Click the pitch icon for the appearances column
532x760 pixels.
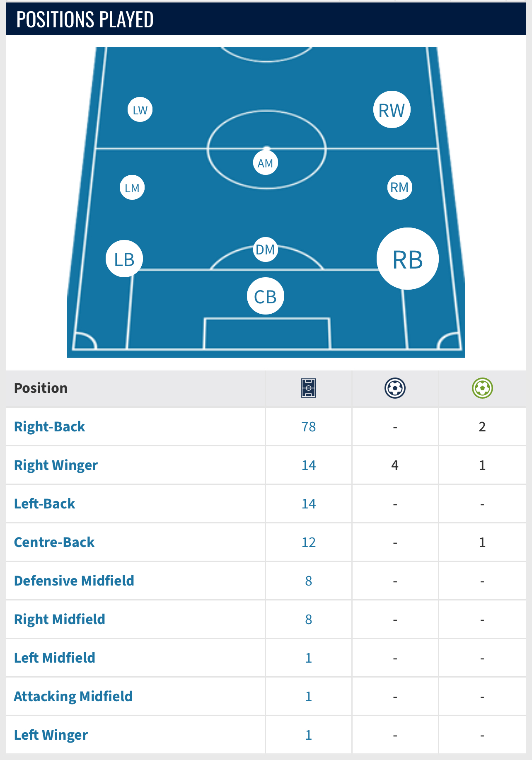pos(309,388)
